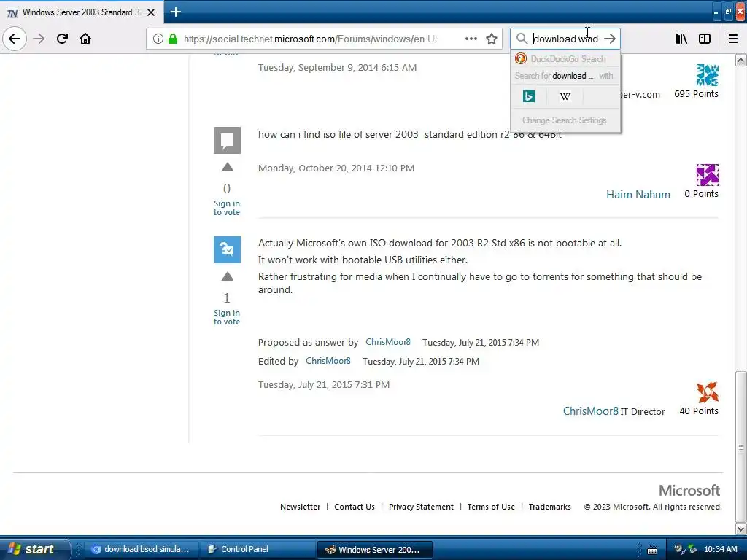Open ChrisMoor8 IT Director profile link

point(591,411)
